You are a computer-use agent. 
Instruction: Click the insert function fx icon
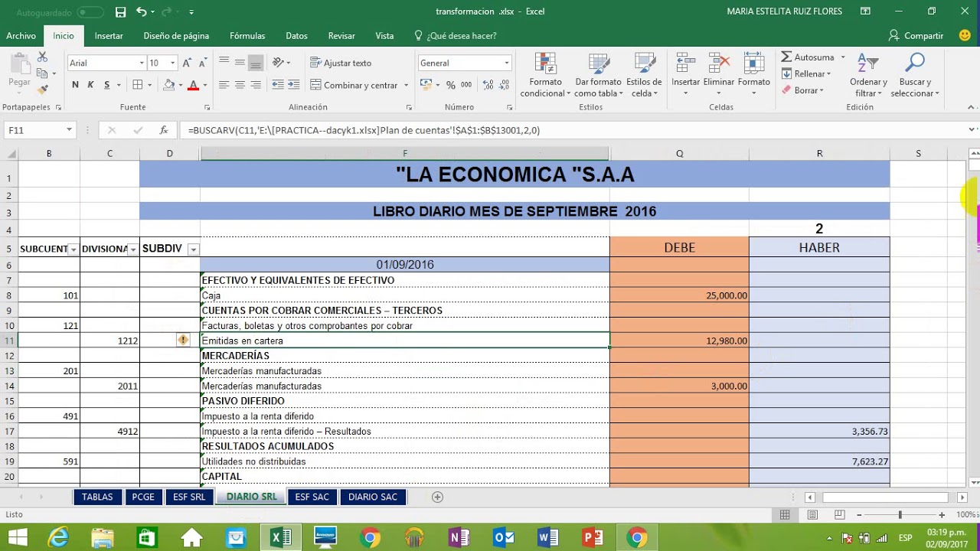(x=163, y=130)
